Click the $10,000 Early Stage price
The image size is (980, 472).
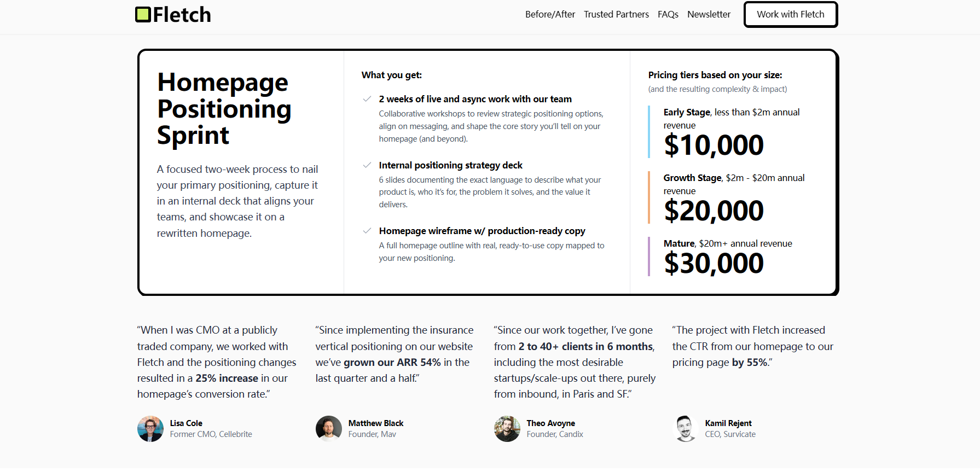(x=714, y=145)
